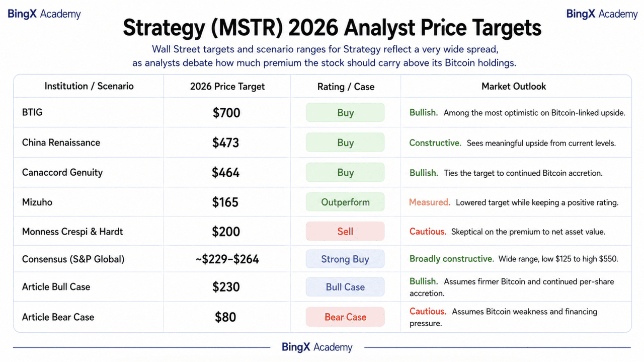The height and width of the screenshot is (362, 644).
Task: Click the Rating / Case column header
Action: pyautogui.click(x=346, y=87)
